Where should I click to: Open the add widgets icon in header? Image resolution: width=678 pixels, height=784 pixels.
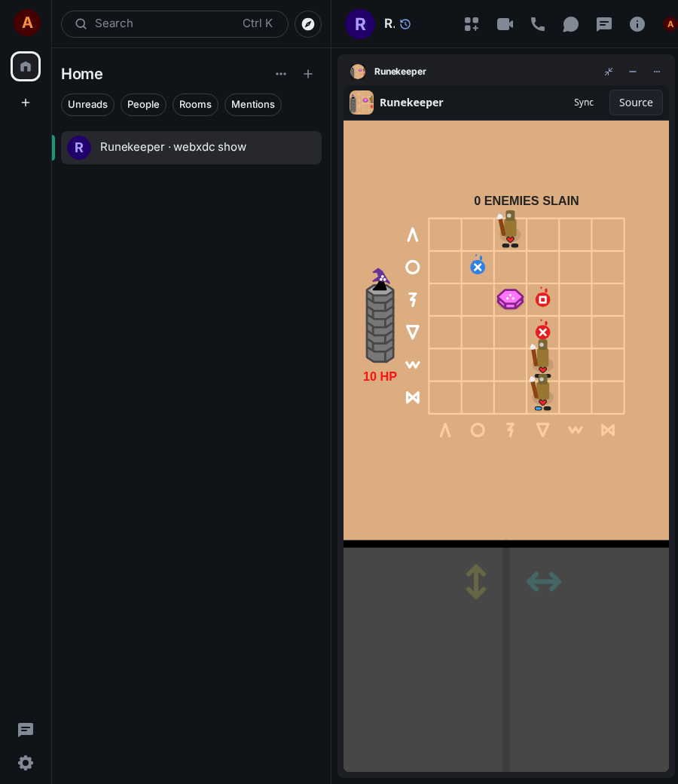[x=471, y=24]
